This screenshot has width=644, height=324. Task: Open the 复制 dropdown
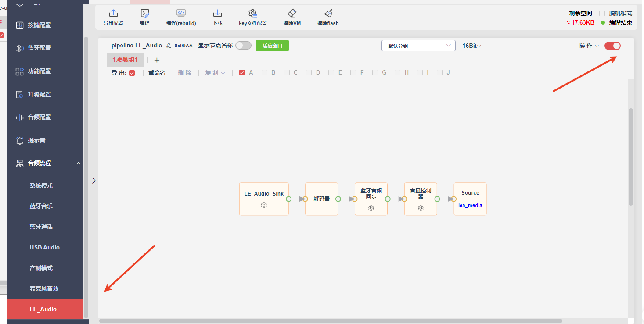point(215,73)
